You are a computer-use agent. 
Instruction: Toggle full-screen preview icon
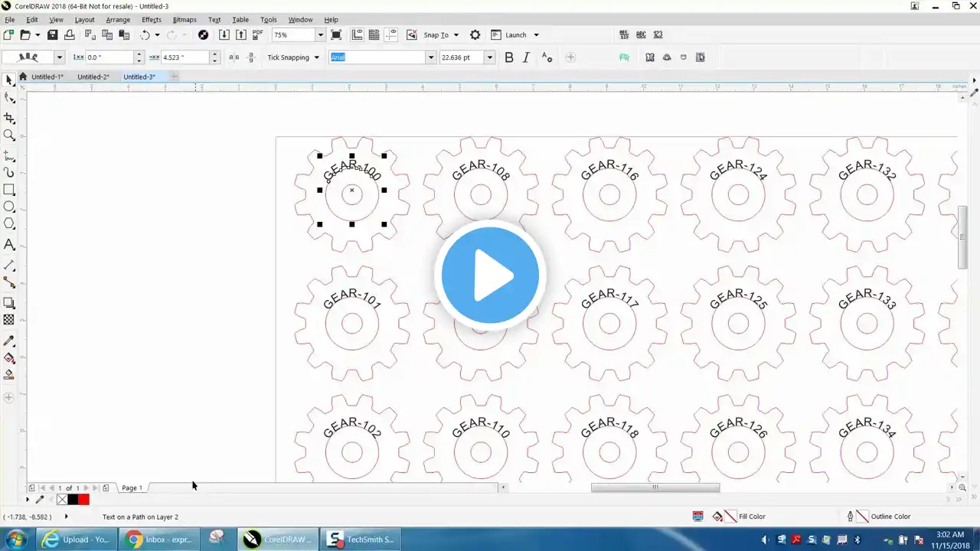(x=336, y=35)
